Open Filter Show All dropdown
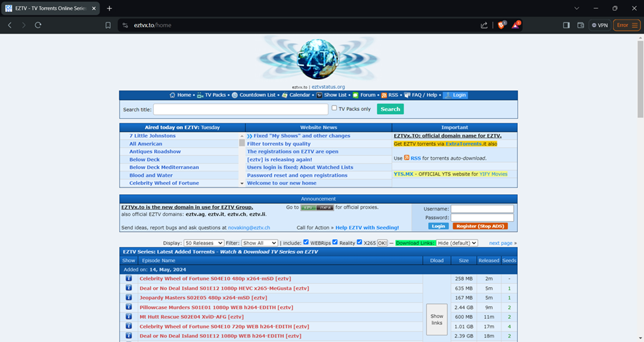 (x=260, y=243)
